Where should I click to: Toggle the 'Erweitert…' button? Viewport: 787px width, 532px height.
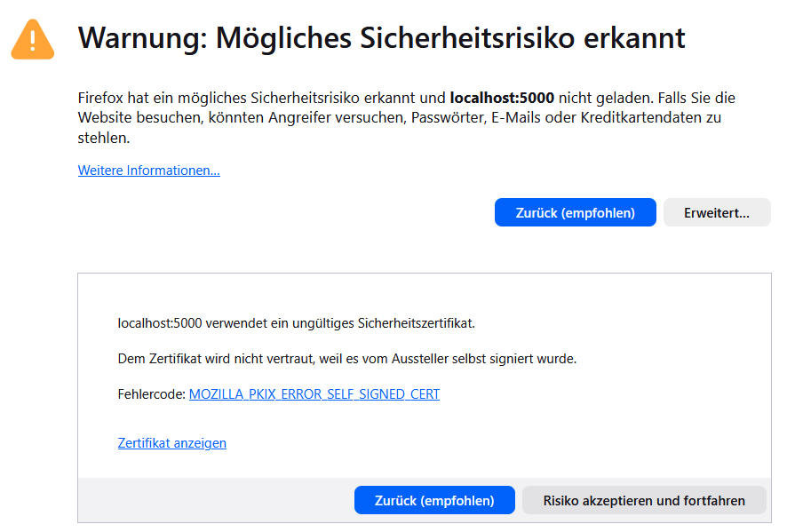coord(717,212)
